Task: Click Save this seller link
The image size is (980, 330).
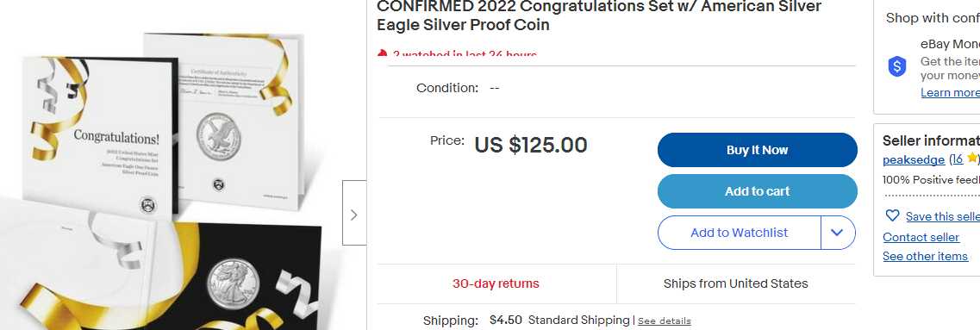Action: 942,216
